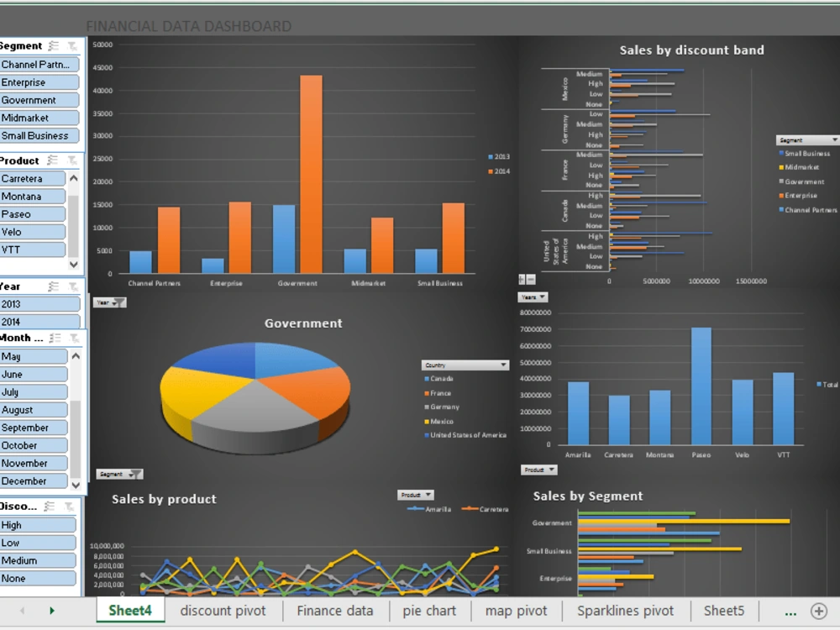Viewport: 840px width, 630px height.
Task: Filter by the VTT product
Action: pyautogui.click(x=33, y=249)
